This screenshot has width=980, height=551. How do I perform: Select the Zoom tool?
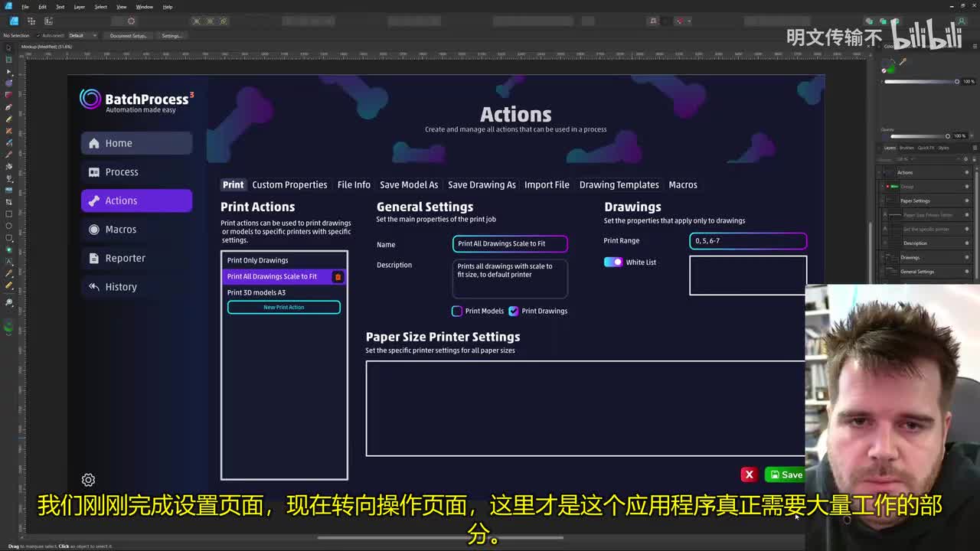(x=8, y=303)
